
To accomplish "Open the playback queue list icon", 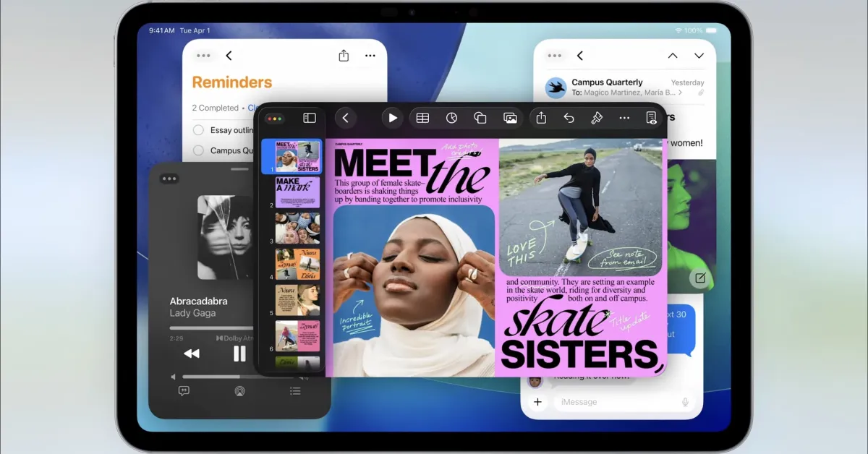I will [294, 391].
